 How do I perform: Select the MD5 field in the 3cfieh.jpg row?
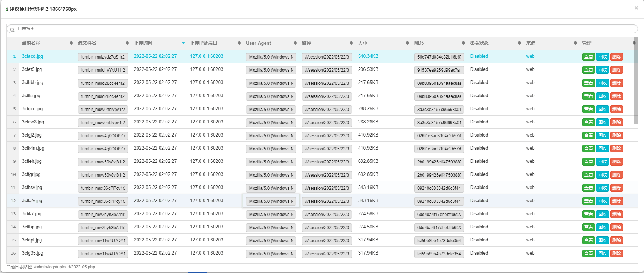pos(439,162)
